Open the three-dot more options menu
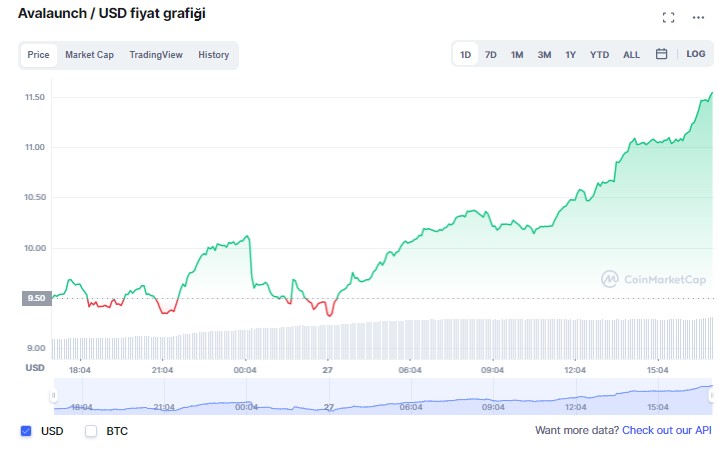 tap(698, 18)
